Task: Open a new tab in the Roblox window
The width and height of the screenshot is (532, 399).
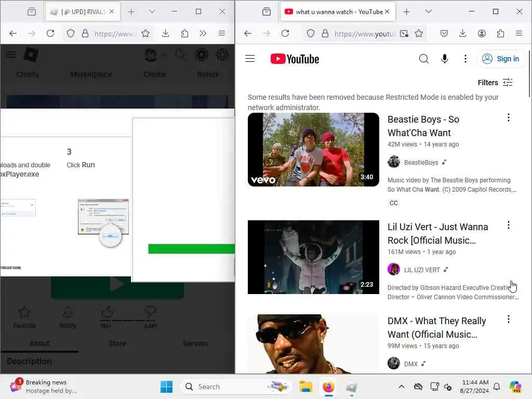Action: pos(131,12)
